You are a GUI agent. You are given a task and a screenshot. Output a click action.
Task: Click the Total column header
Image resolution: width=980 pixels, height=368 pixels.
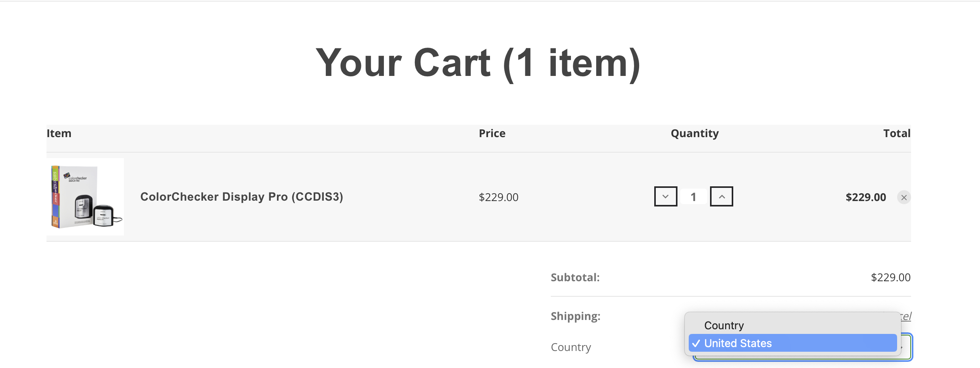[896, 133]
